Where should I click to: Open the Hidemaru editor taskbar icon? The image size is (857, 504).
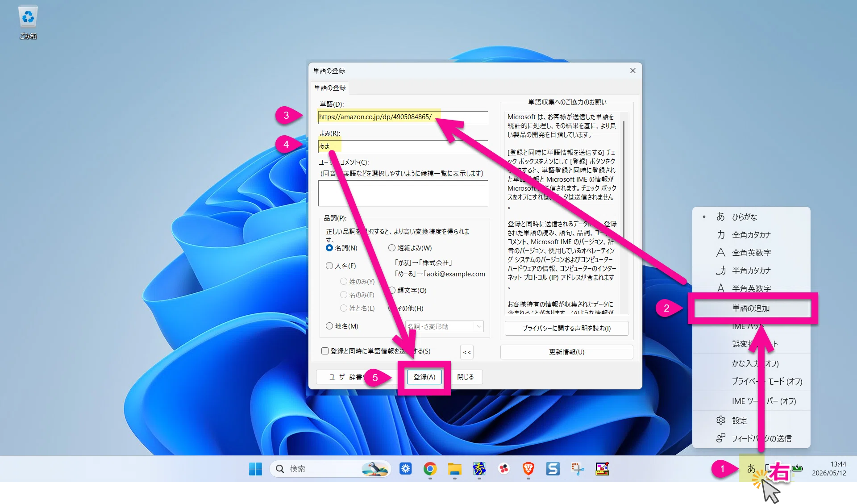pyautogui.click(x=479, y=469)
